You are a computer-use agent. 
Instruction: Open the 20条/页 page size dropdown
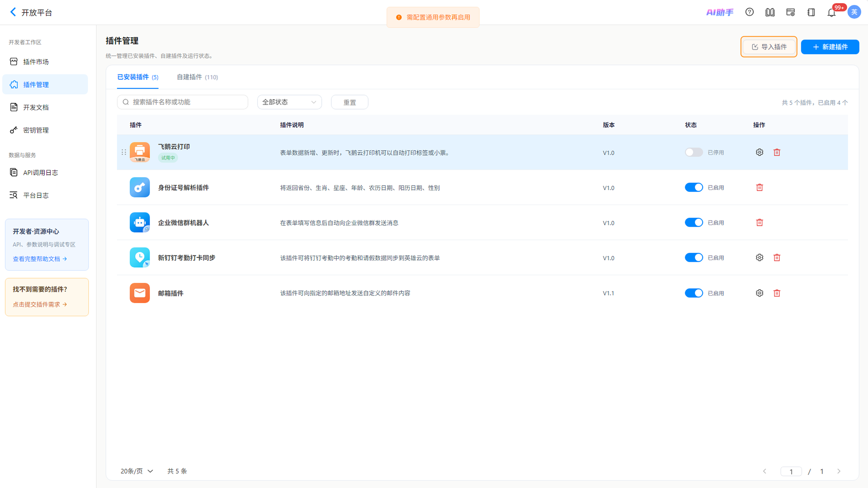click(x=137, y=471)
